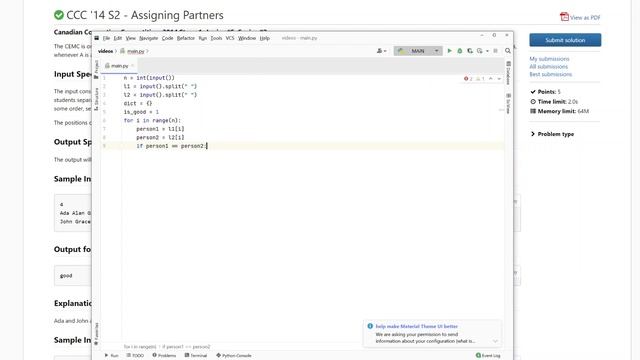
Task: Start debugging with the green bug icon
Action: coord(460,51)
